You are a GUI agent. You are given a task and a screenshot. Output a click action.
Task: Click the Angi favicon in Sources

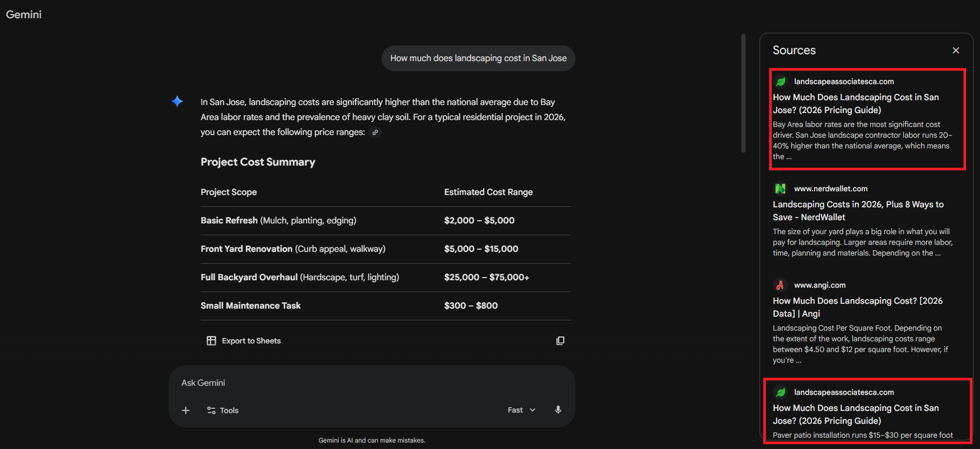point(780,285)
